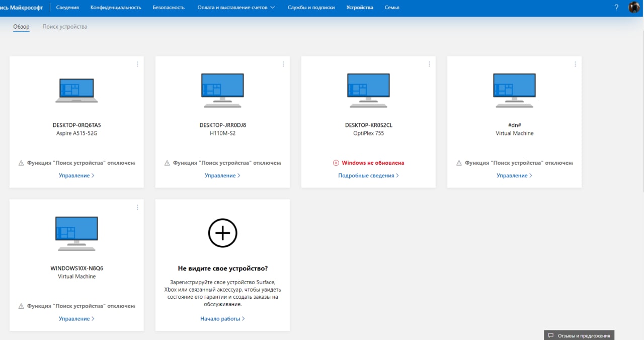
Task: Click the Не видите свое устройство? heading
Action: (222, 268)
